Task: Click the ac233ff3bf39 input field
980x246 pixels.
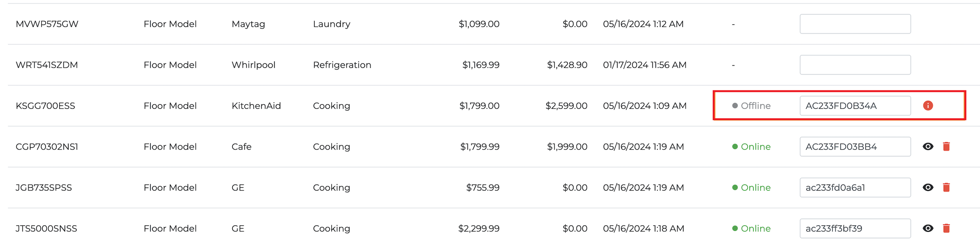Action: click(855, 228)
